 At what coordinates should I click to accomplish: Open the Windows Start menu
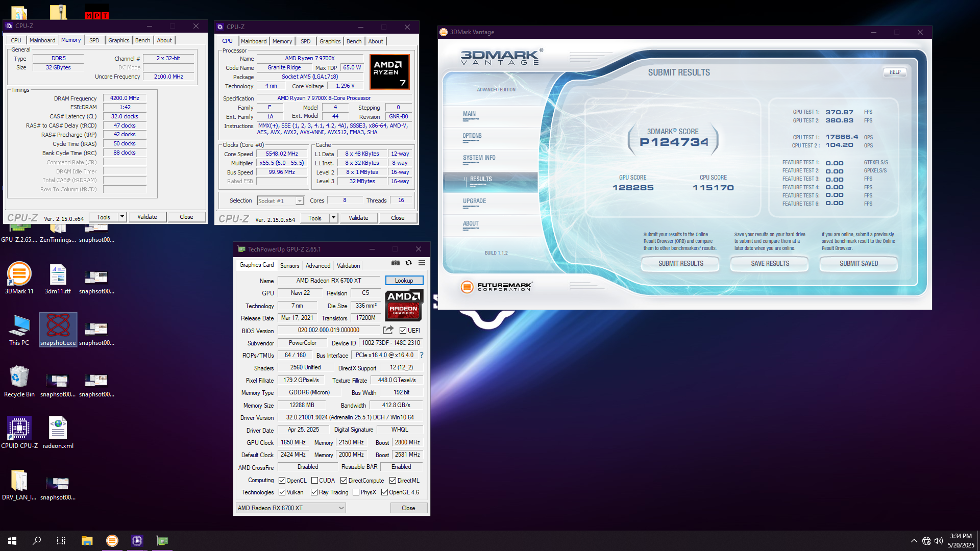tap(12, 541)
